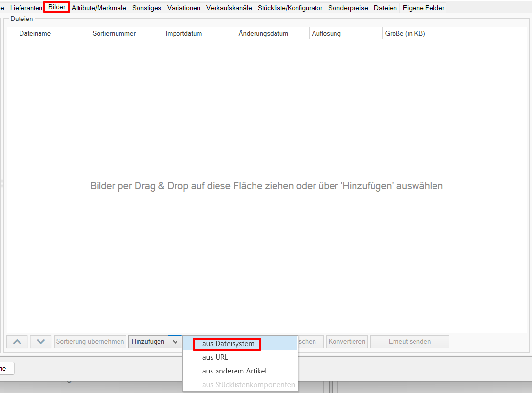Open the Stückliste/Konfigurator tab
The height and width of the screenshot is (393, 532).
(290, 8)
